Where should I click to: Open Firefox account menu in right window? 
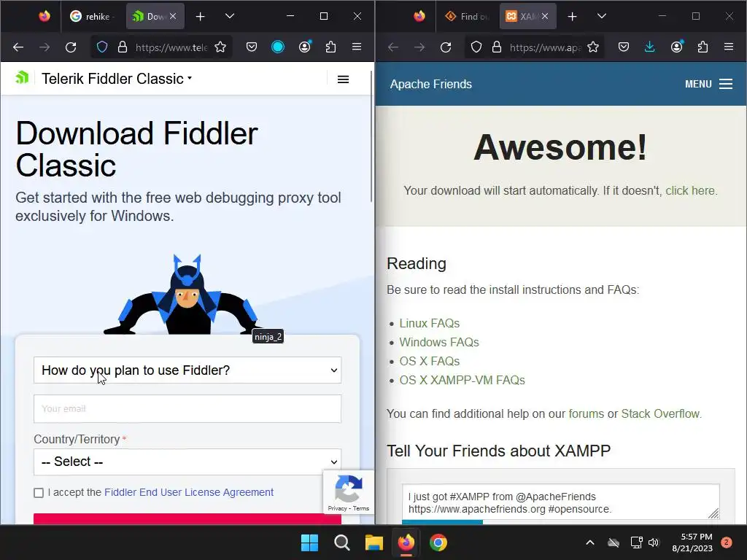676,47
